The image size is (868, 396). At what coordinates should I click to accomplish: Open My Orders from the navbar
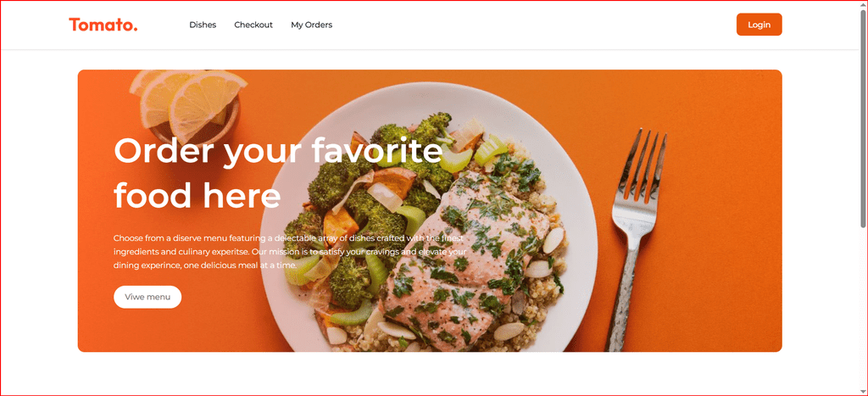click(312, 25)
